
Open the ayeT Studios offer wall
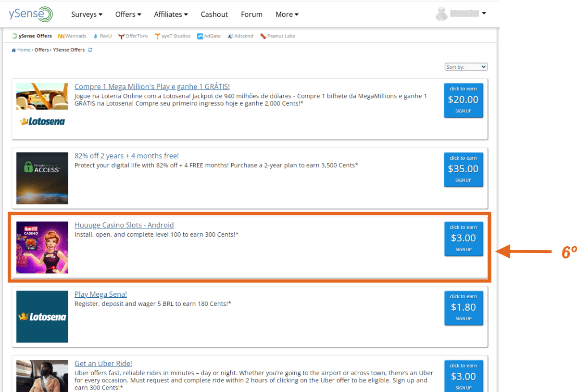[173, 36]
